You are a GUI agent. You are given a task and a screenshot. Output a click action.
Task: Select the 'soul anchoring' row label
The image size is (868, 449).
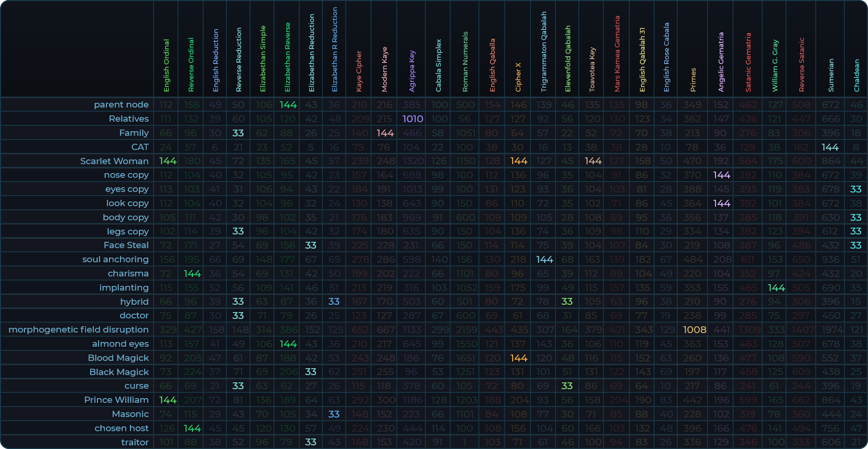[115, 259]
